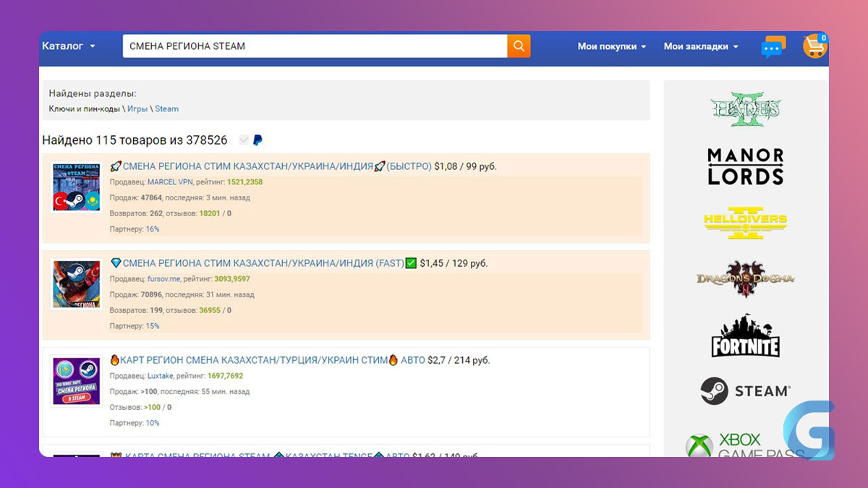
Task: Click the Steam logo in sidebar
Action: click(x=746, y=391)
